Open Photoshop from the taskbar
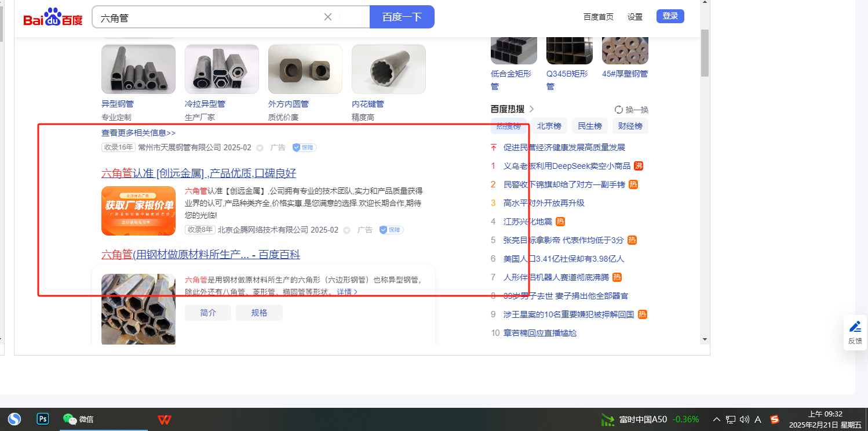Viewport: 868px width, 431px height. [43, 419]
